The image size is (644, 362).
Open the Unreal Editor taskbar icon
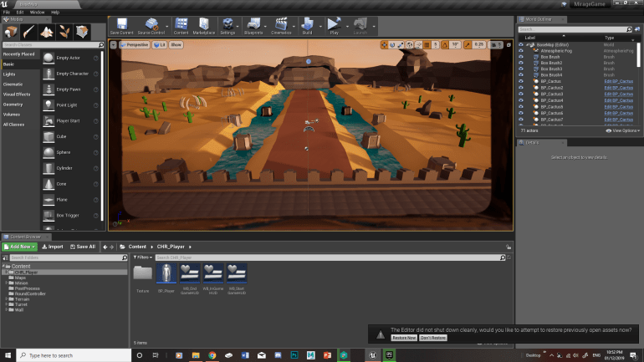pos(372,355)
